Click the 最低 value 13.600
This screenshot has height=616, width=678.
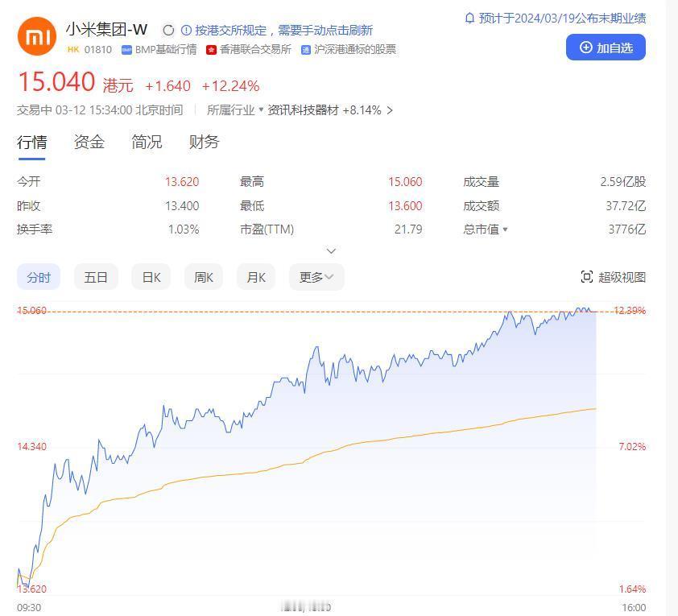point(405,206)
